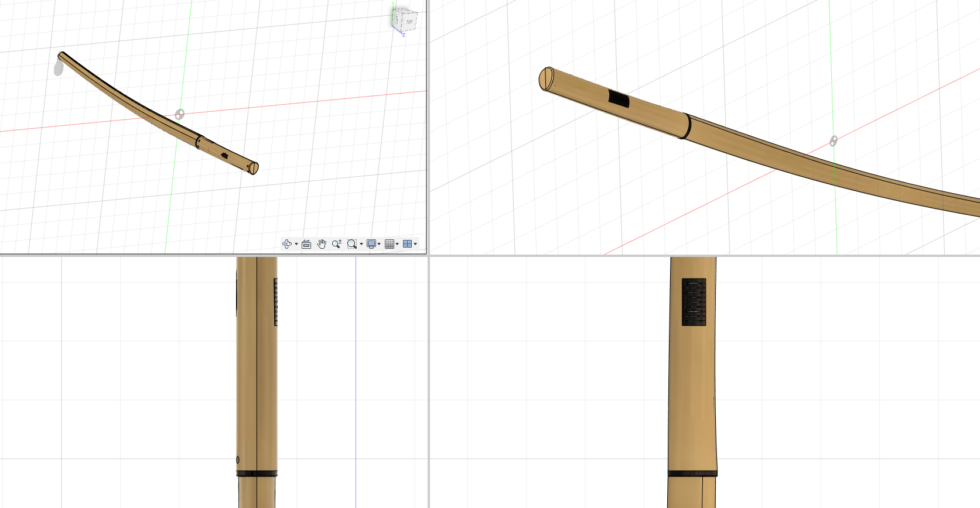Open Display Settings monitor icon
This screenshot has height=508, width=980.
[371, 244]
